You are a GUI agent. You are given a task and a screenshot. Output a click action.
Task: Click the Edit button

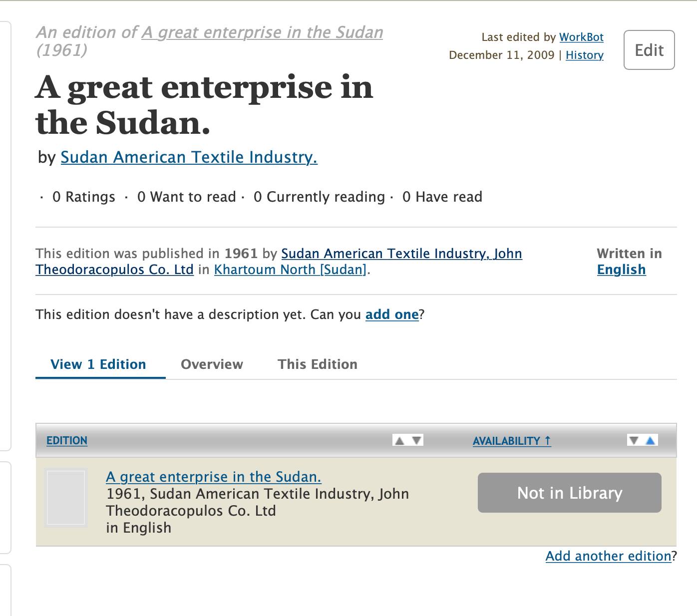(649, 50)
